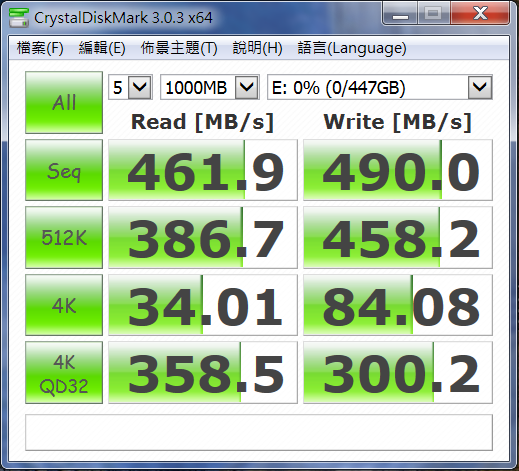Open the 檔案(F) menu
Screen dimensions: 519x471
pyautogui.click(x=40, y=48)
